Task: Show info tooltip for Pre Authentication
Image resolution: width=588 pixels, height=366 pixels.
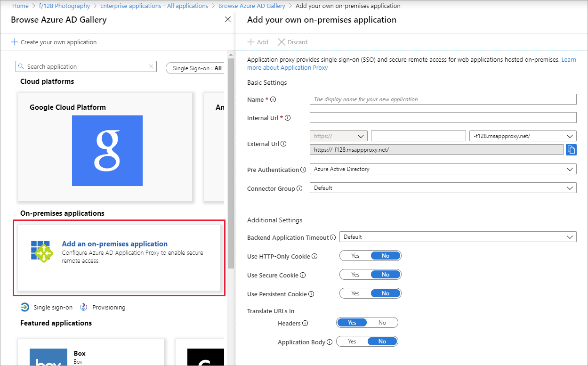Action: coord(303,170)
